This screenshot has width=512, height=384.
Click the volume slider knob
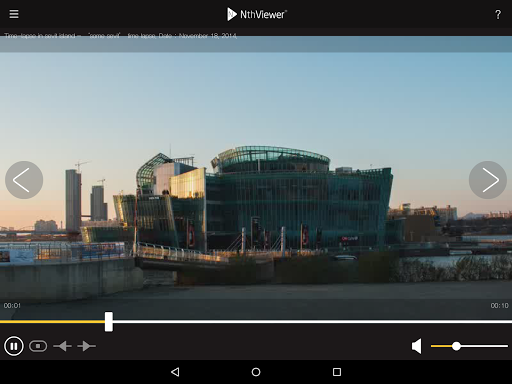point(456,346)
